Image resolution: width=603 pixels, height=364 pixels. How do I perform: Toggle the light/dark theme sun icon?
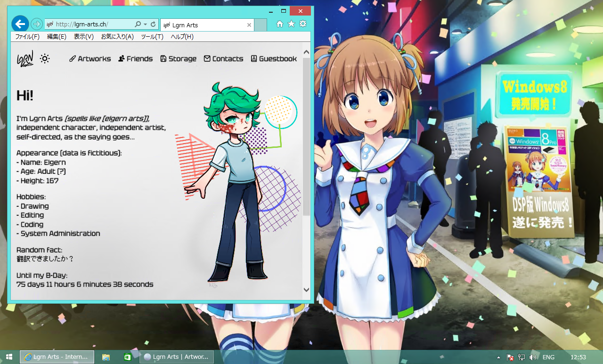[x=45, y=58]
